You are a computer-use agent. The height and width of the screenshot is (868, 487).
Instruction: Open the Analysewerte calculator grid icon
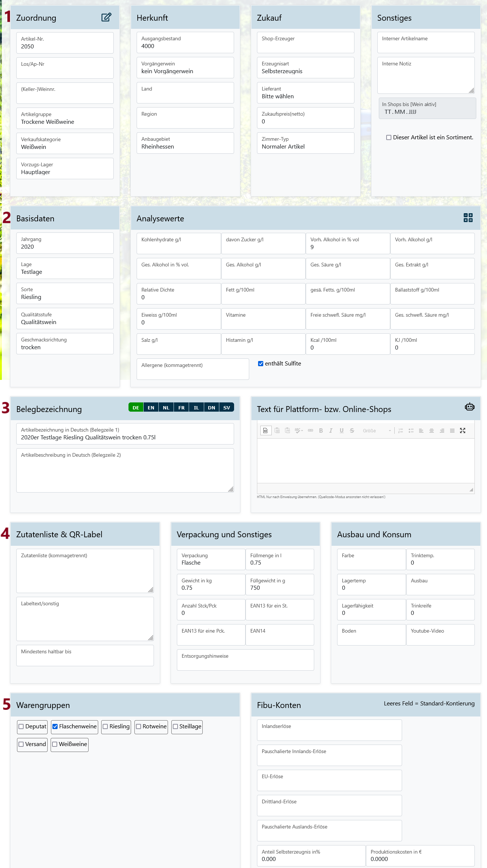pos(468,218)
